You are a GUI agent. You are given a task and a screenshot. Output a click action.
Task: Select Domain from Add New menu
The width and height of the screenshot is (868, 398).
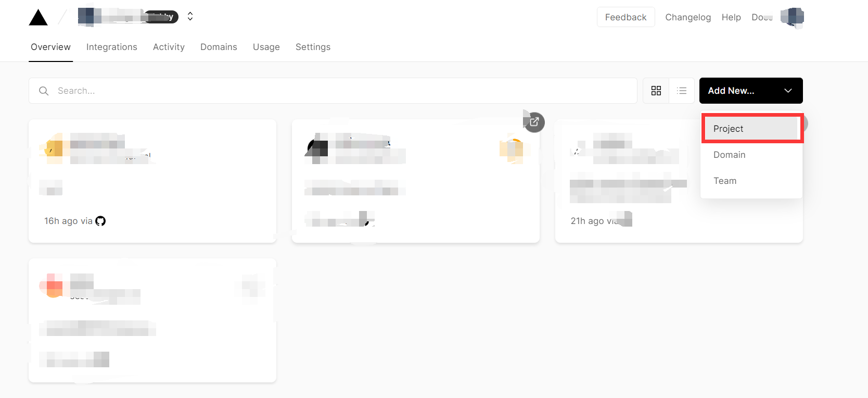click(x=729, y=155)
